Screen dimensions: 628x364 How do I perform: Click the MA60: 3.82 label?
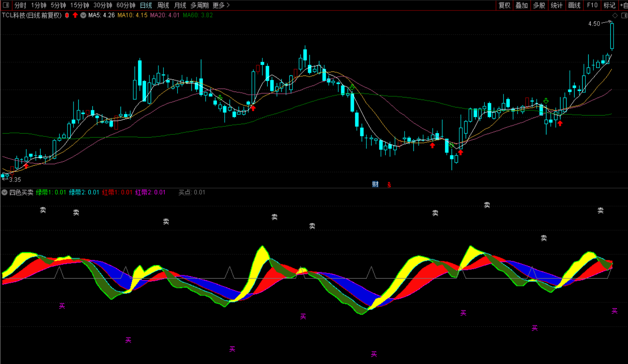198,15
